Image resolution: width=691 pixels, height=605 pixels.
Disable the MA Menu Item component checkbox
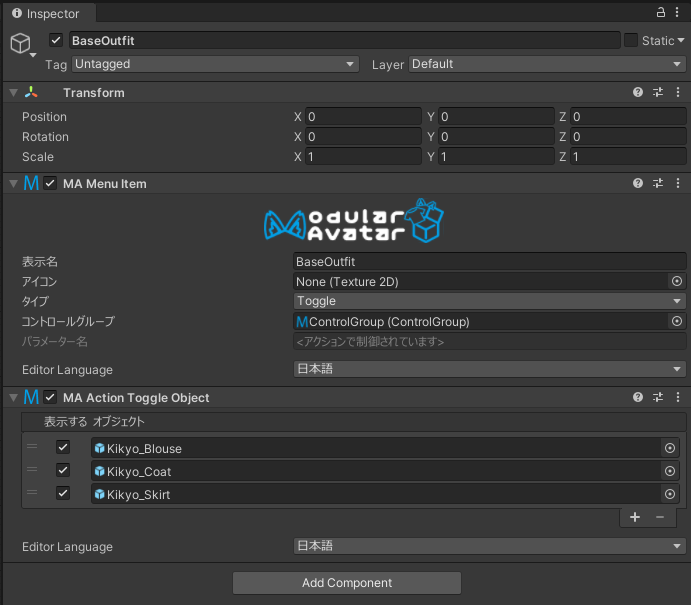(x=50, y=183)
